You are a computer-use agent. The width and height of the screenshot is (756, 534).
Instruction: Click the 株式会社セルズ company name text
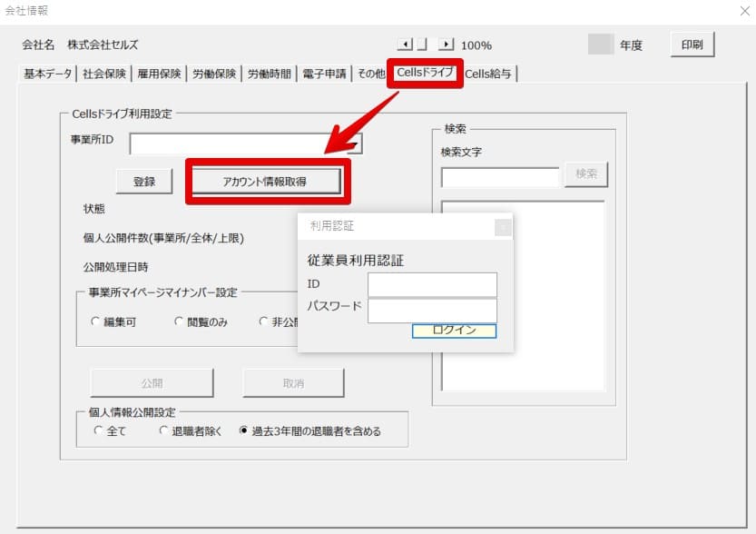103,44
